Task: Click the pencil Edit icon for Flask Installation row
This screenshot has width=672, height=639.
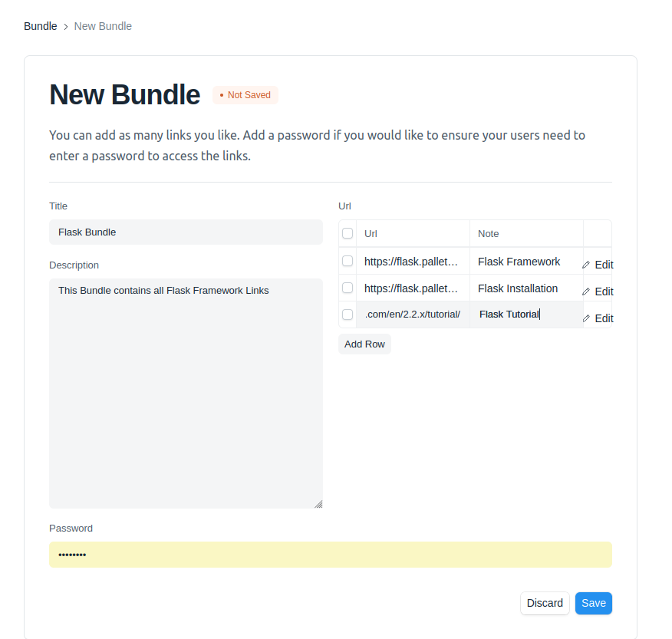Action: [586, 292]
